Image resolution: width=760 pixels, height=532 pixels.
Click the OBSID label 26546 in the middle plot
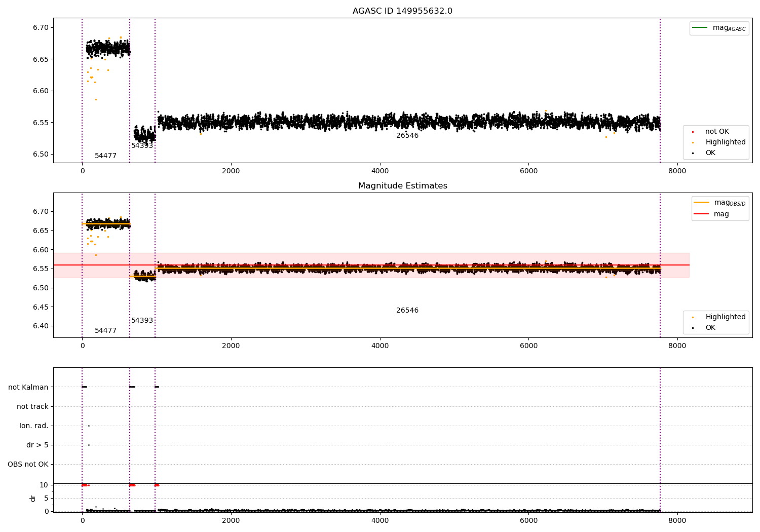(407, 310)
